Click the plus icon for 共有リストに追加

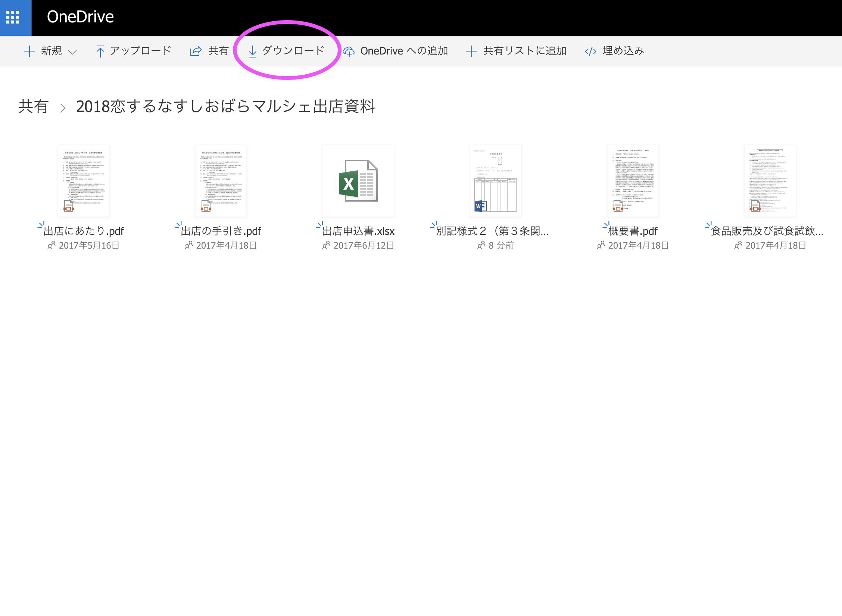pos(471,51)
